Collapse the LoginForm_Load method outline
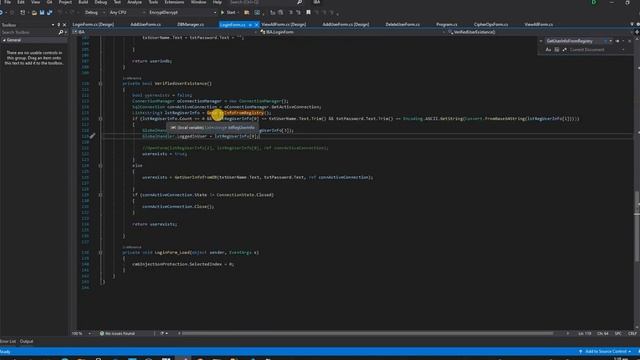 [x=100, y=253]
